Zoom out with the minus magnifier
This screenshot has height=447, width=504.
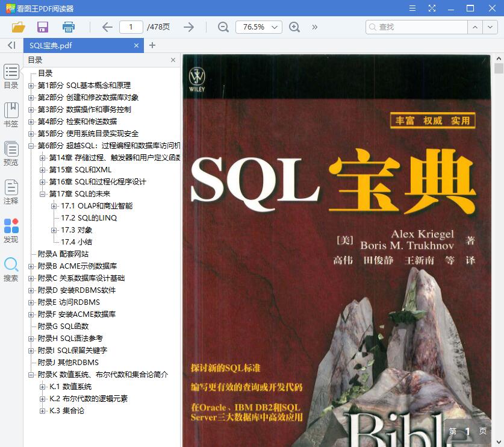223,27
